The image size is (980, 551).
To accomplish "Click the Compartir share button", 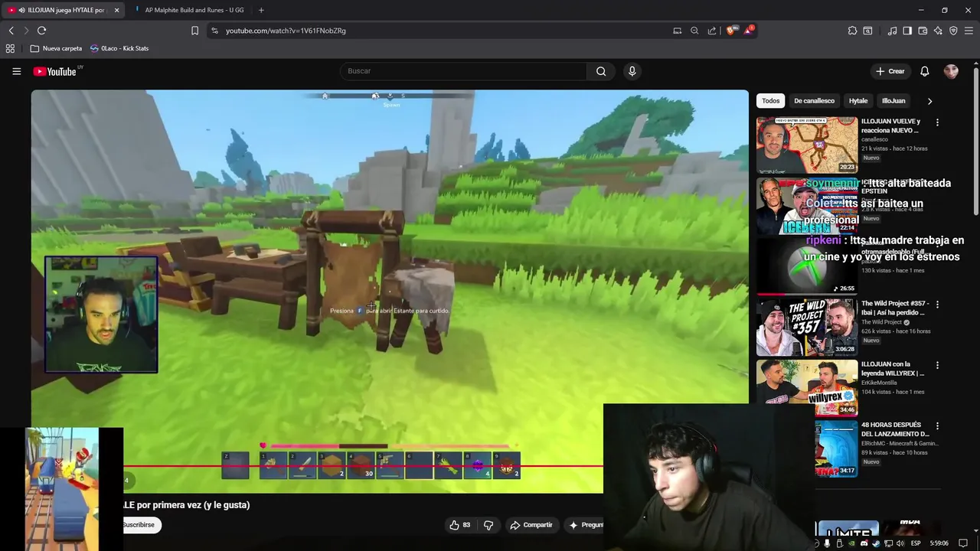I will 531,525.
